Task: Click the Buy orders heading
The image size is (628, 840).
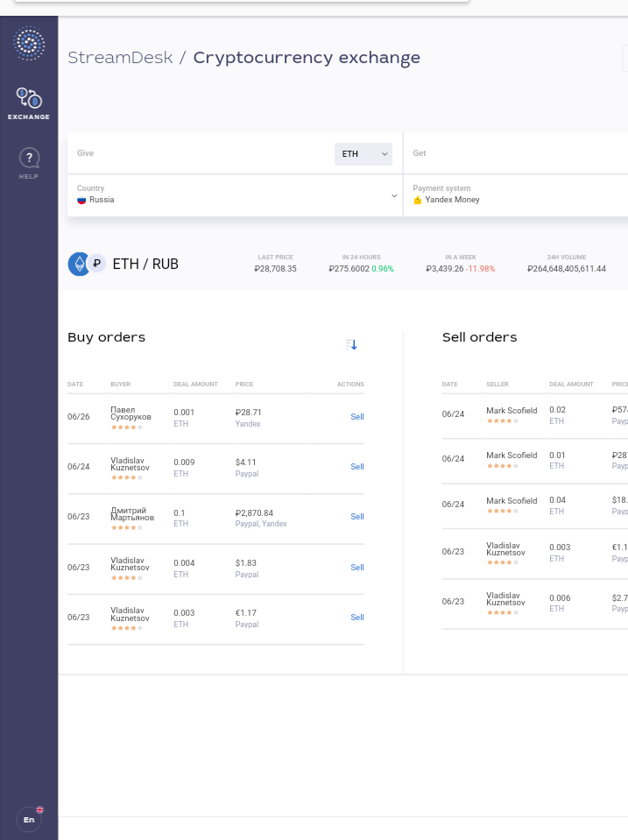Action: (x=106, y=337)
